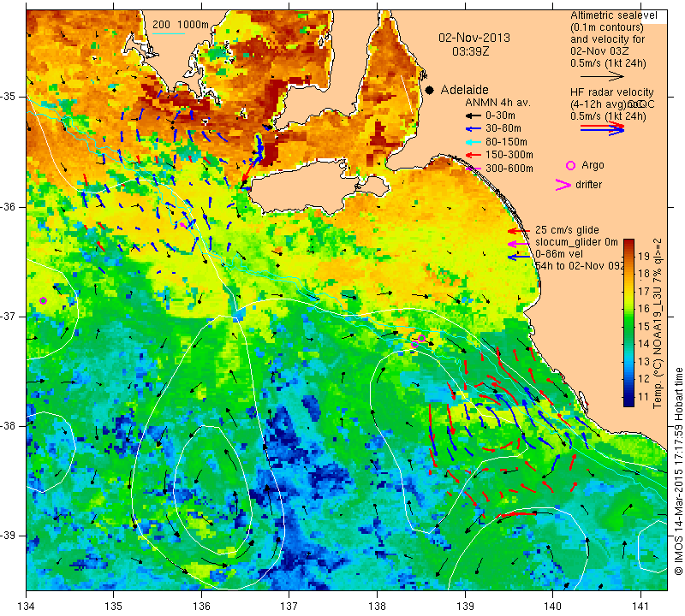Image resolution: width=685 pixels, height=616 pixels.
Task: Click the latitude axis label -37
Action: 9,316
